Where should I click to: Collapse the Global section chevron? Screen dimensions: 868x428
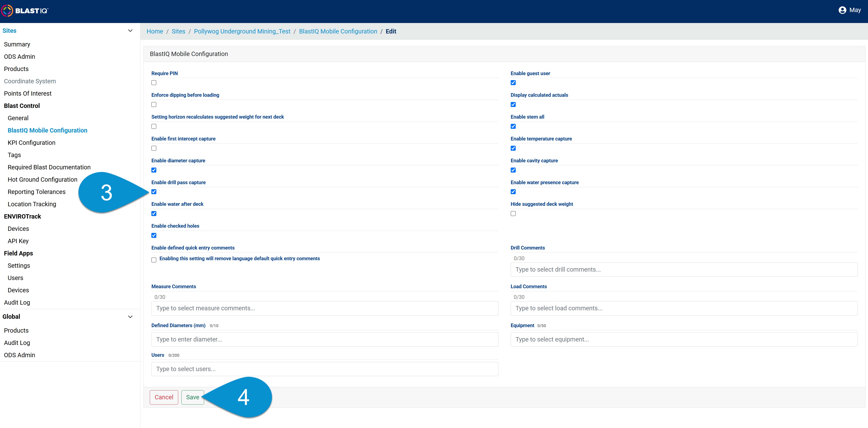point(130,316)
